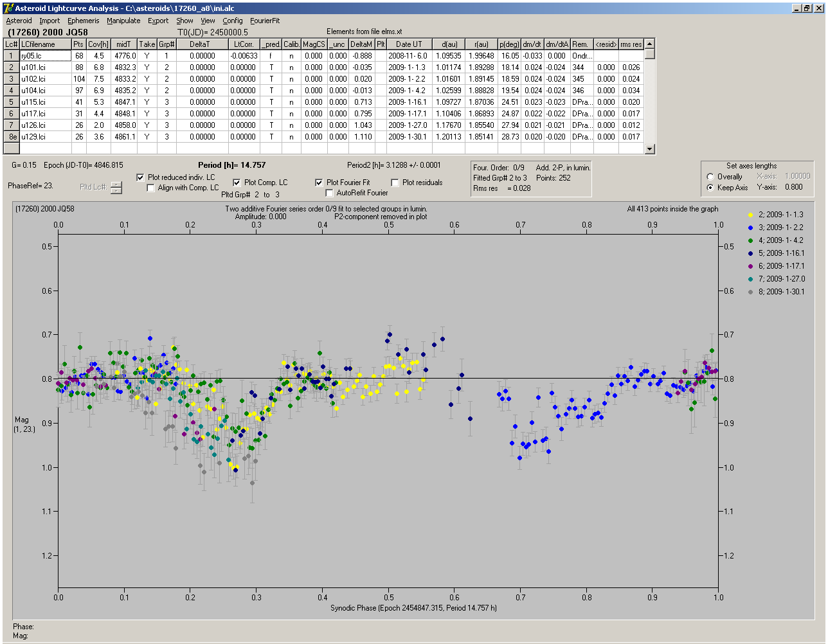
Task: Click the LCfilename column header
Action: point(45,44)
